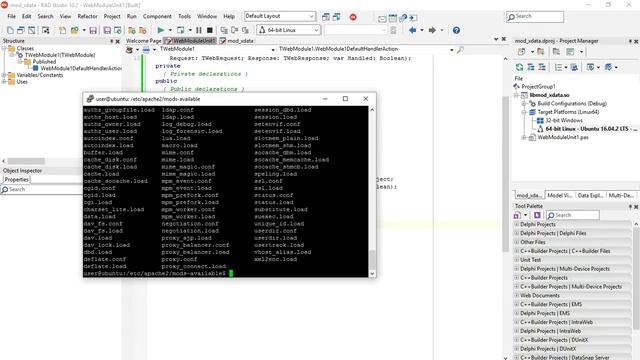Viewport: 640px width, 360px height.
Task: Expand the Web Documents palette category
Action: pos(517,296)
